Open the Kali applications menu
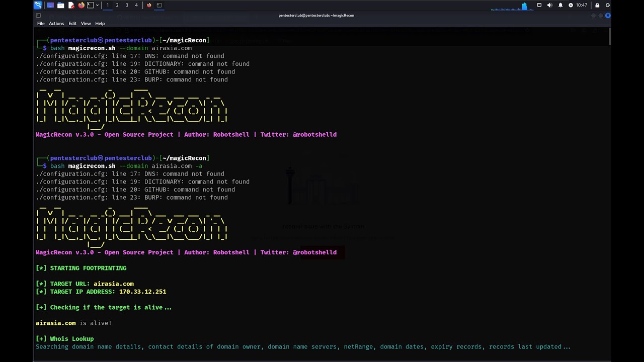Image resolution: width=644 pixels, height=362 pixels. (38, 5)
